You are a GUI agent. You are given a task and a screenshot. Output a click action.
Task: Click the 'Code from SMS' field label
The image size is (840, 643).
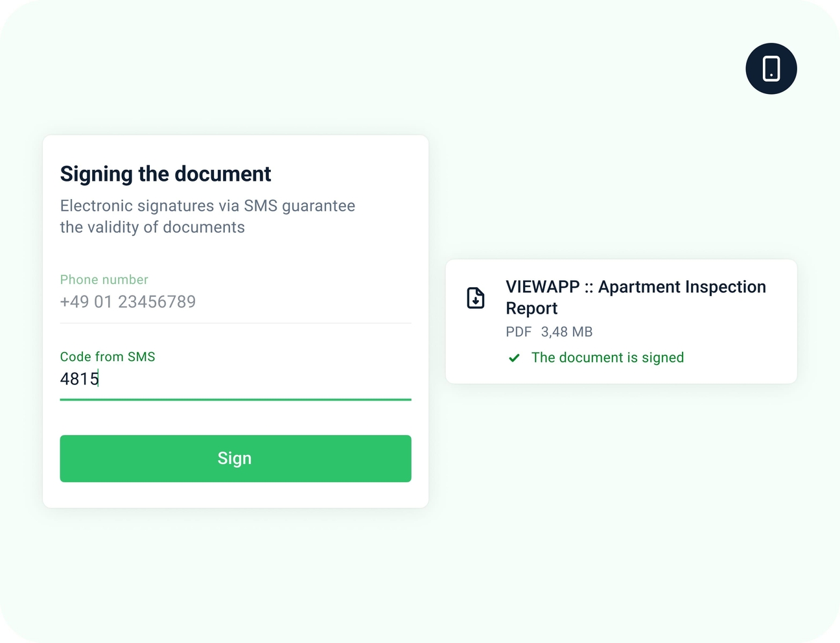coord(108,357)
